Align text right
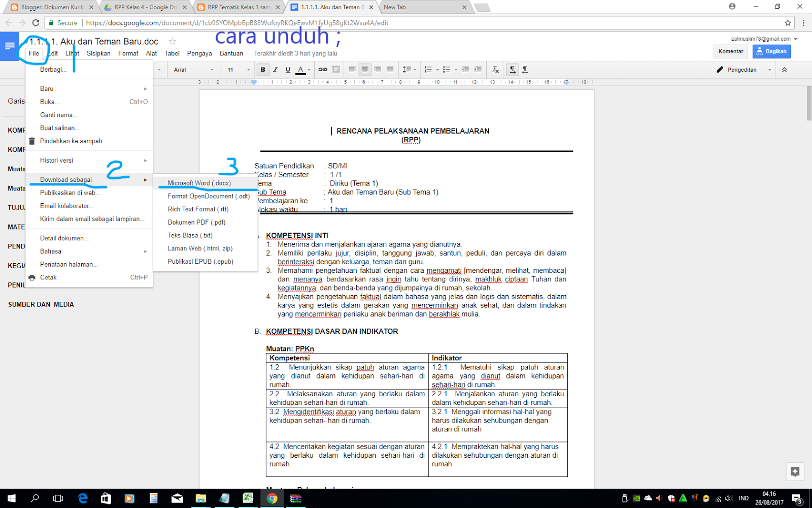The width and height of the screenshot is (812, 508). (x=377, y=70)
